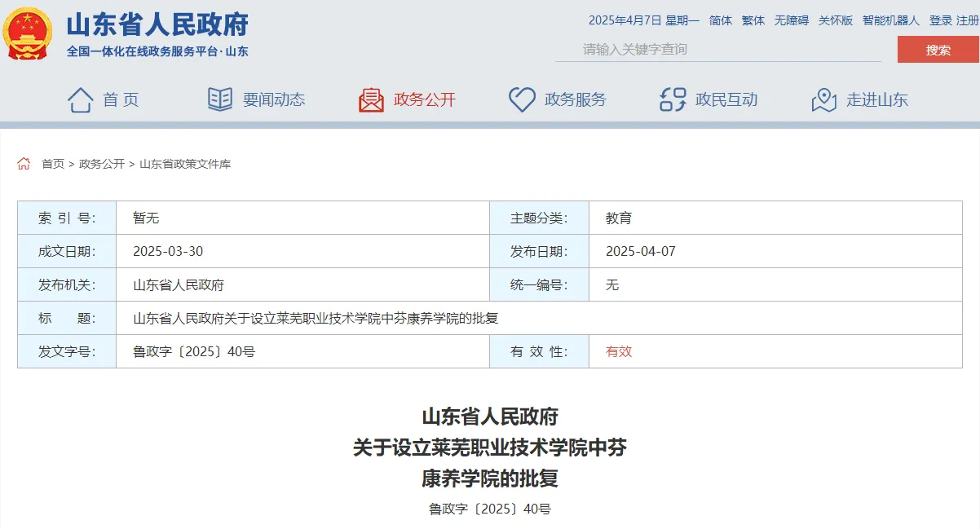Viewport: 980px width, 529px height.
Task: Click the 发布日期 label cell
Action: [539, 252]
